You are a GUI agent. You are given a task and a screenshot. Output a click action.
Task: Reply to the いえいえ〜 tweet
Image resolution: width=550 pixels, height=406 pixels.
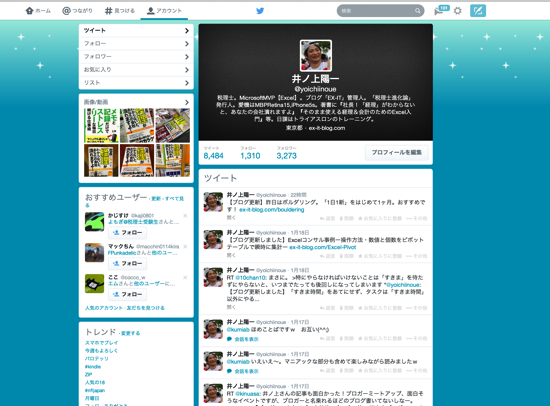coord(328,370)
